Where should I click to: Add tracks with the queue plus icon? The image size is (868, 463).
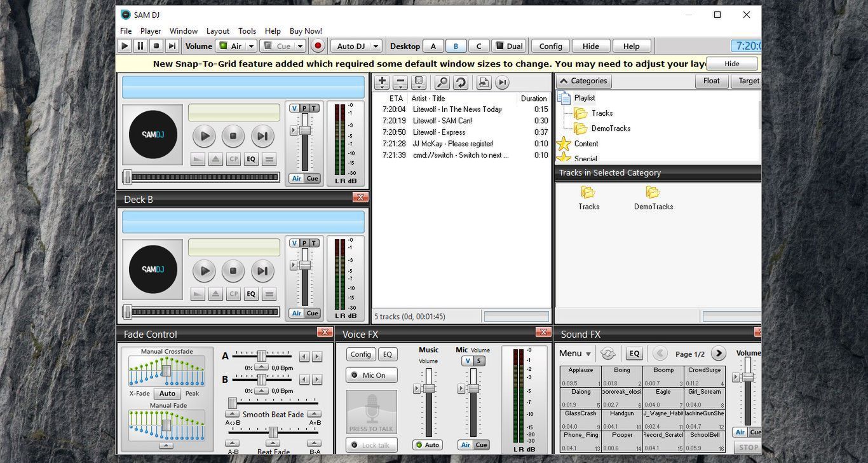pos(381,82)
